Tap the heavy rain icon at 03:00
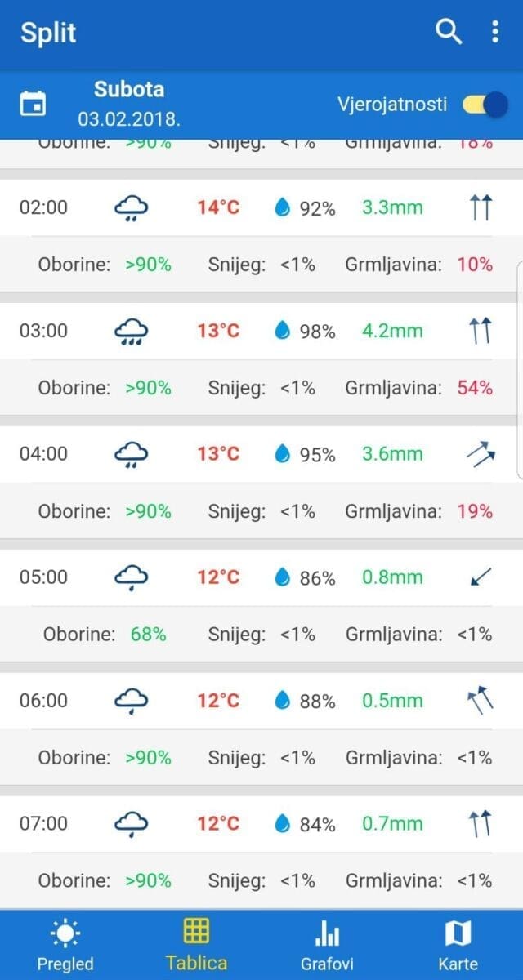523x980 pixels. point(131,332)
